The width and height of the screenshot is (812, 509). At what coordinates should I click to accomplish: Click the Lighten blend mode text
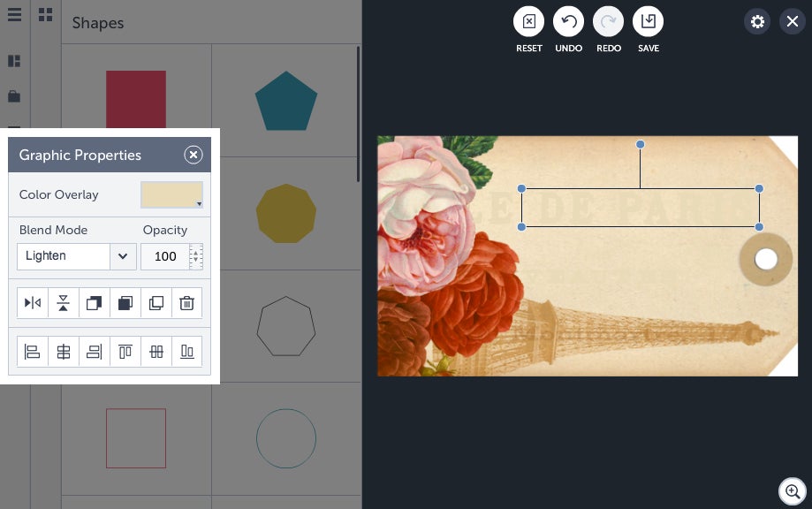pos(46,255)
